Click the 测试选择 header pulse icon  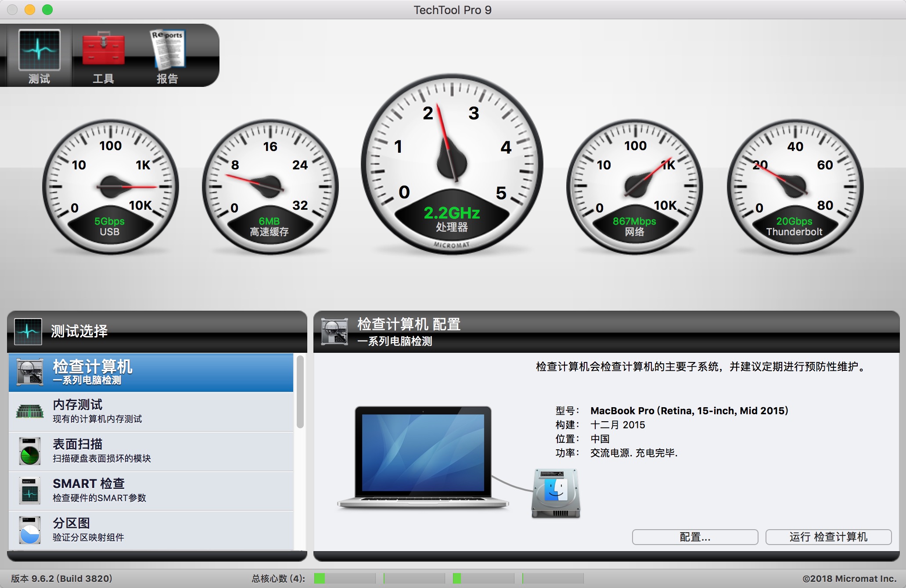tap(28, 331)
